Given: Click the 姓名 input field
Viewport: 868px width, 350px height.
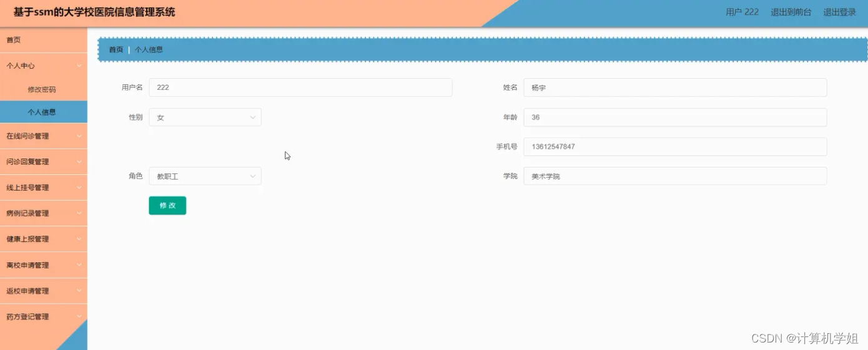Looking at the screenshot, I should pos(675,87).
